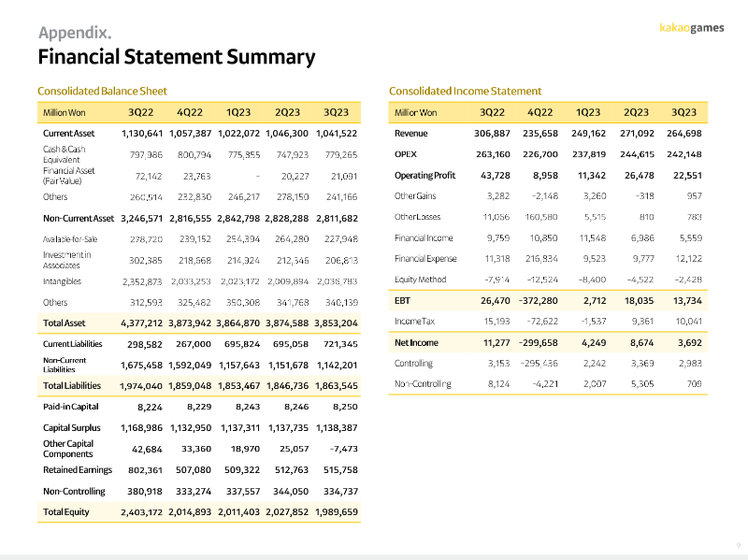Click the Retained Earnings row label
The image size is (748, 560).
[x=78, y=470]
